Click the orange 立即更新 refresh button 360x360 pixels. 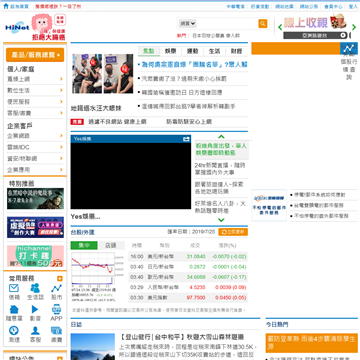233,232
